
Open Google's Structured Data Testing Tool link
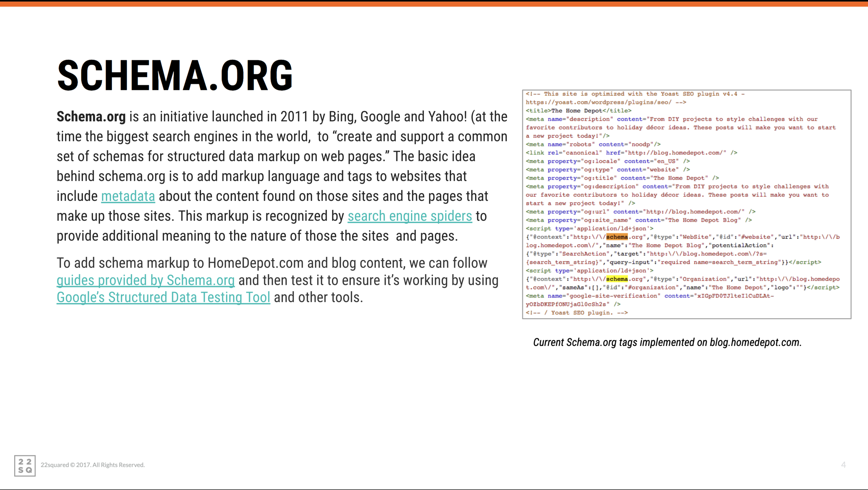163,297
